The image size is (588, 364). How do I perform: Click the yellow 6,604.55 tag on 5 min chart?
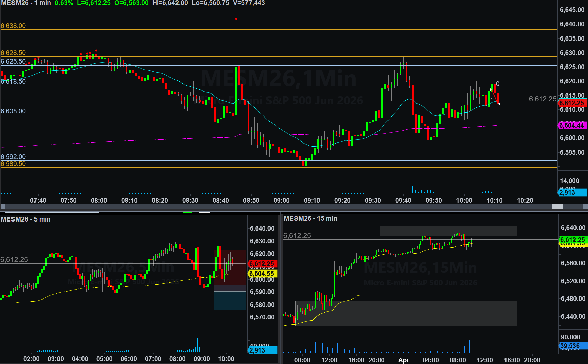tap(262, 274)
